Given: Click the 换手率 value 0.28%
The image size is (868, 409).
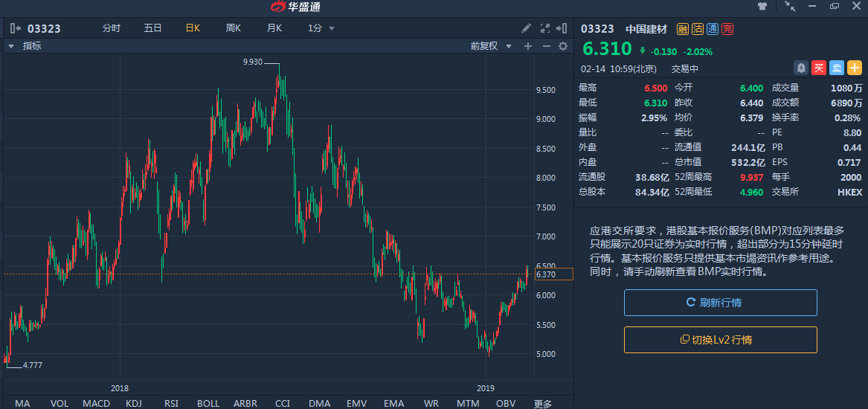Looking at the screenshot, I should pos(848,117).
